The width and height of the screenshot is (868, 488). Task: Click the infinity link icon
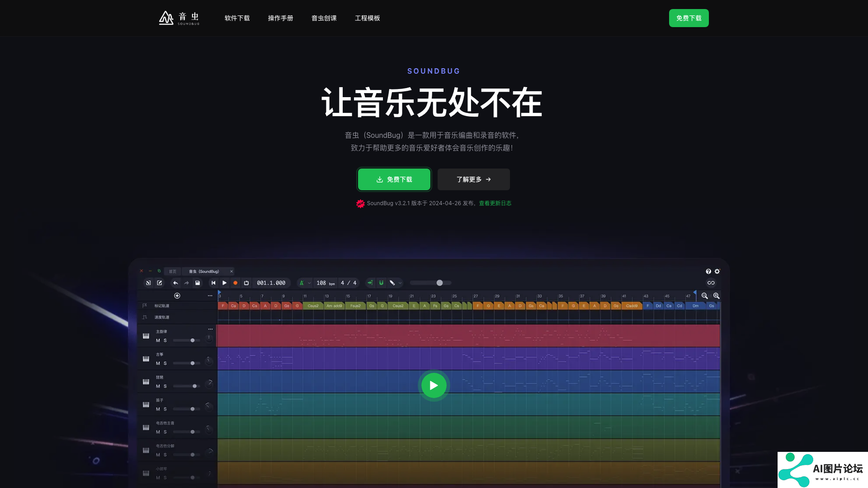pos(711,283)
